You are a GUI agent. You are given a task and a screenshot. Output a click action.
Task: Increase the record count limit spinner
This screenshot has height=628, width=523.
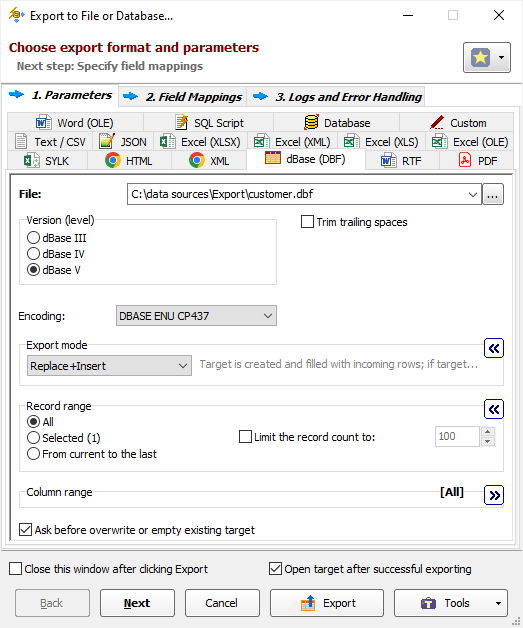pos(487,431)
